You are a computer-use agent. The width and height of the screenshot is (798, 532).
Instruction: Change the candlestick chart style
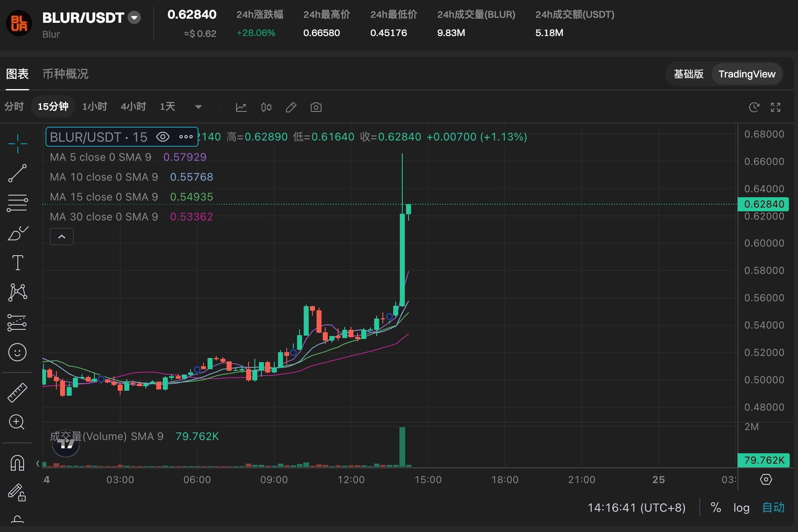[266, 107]
